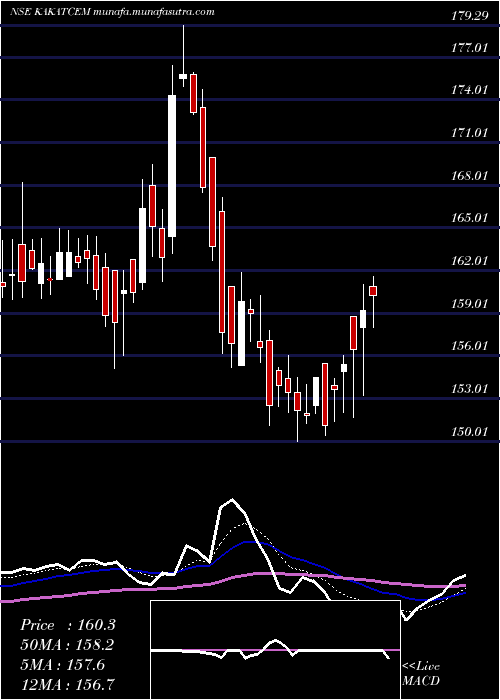Click the <<Live MACD label

(x=421, y=674)
